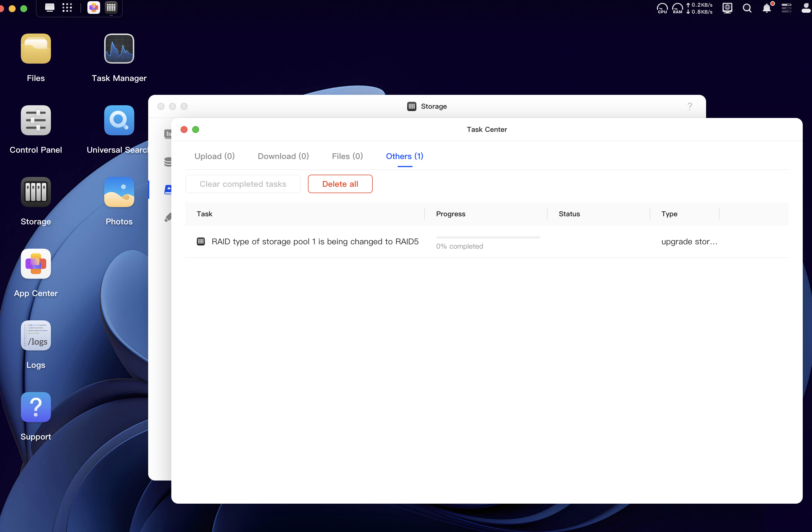Click the Task Center title text
The width and height of the screenshot is (812, 532).
pyautogui.click(x=486, y=130)
